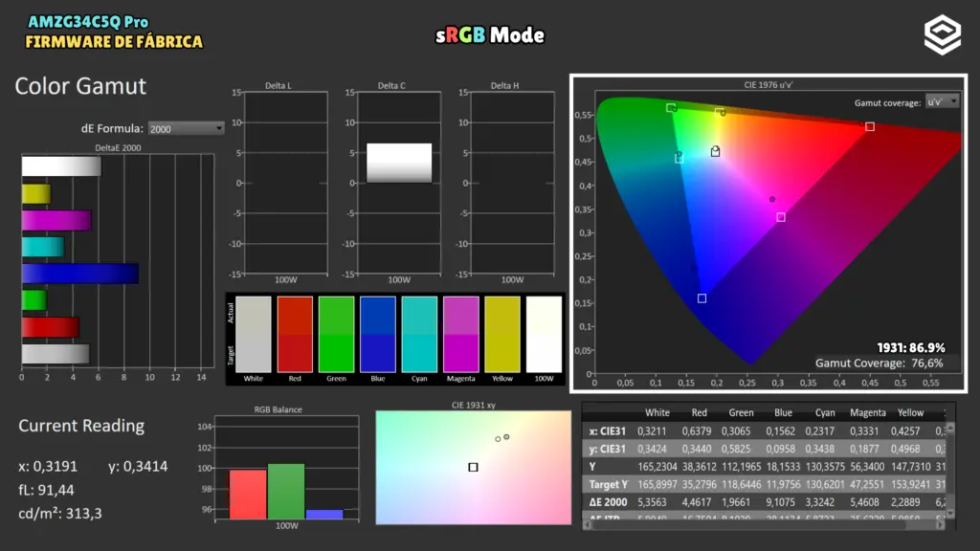The height and width of the screenshot is (551, 980).
Task: Click the data table's horizontal scrollbar left arrow
Action: (x=587, y=525)
